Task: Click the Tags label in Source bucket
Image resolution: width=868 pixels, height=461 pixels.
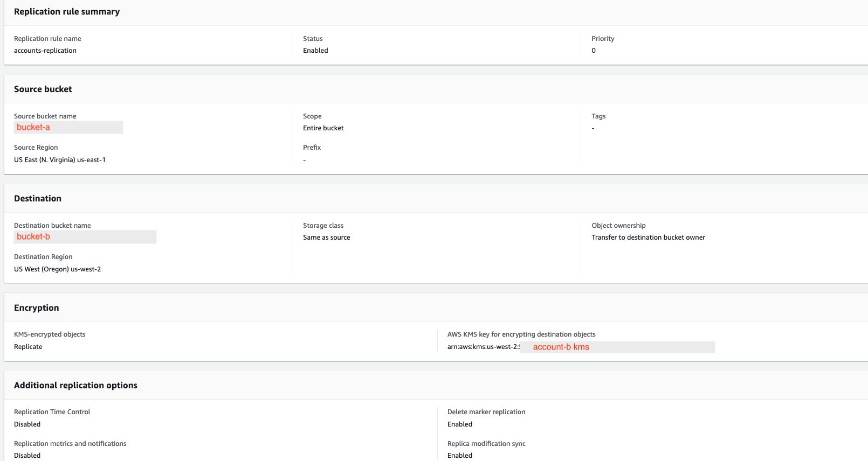Action: (598, 116)
